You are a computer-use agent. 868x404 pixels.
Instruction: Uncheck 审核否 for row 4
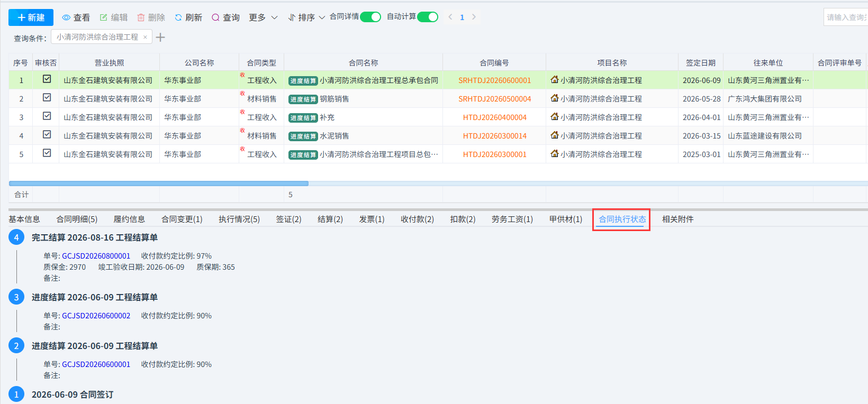47,134
